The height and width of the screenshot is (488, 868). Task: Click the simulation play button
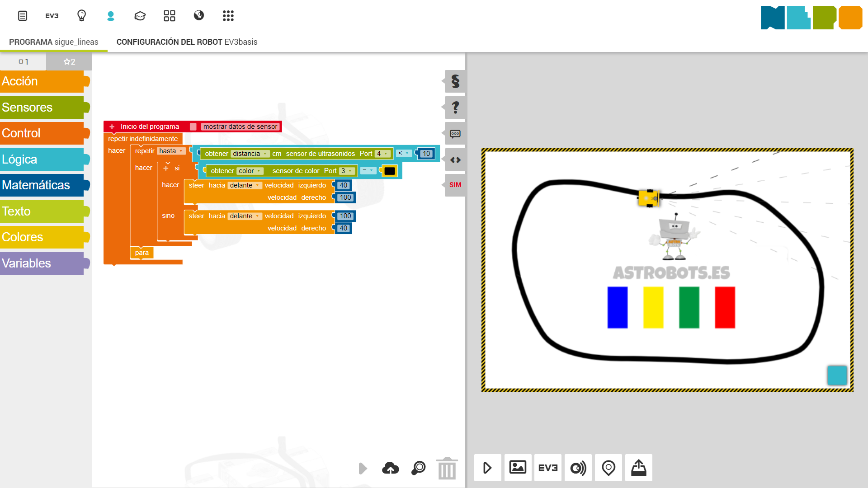click(x=487, y=468)
